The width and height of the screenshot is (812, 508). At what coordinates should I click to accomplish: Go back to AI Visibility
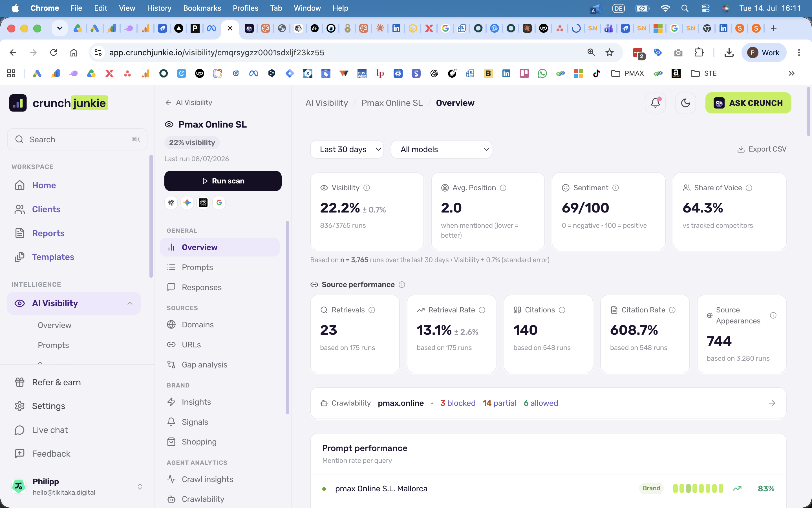(x=189, y=102)
